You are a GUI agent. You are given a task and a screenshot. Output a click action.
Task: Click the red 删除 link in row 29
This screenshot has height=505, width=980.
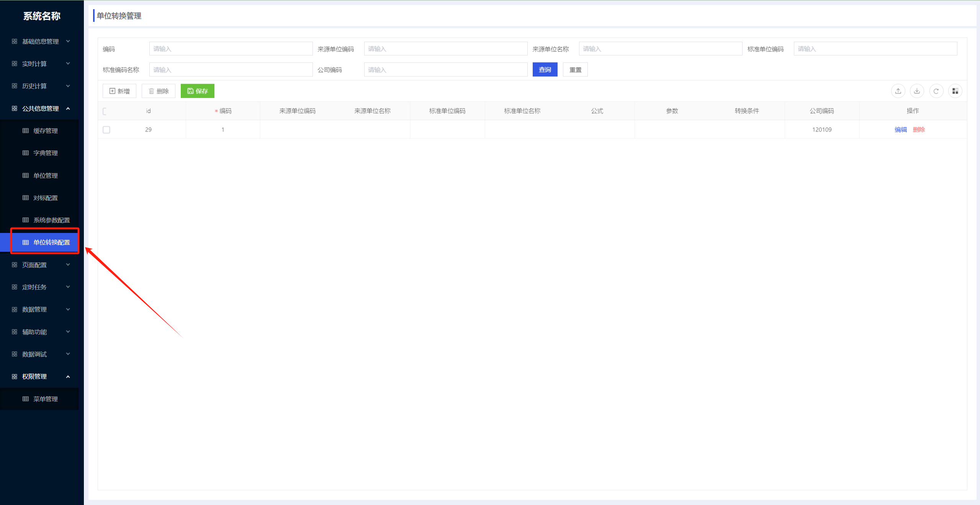point(919,130)
